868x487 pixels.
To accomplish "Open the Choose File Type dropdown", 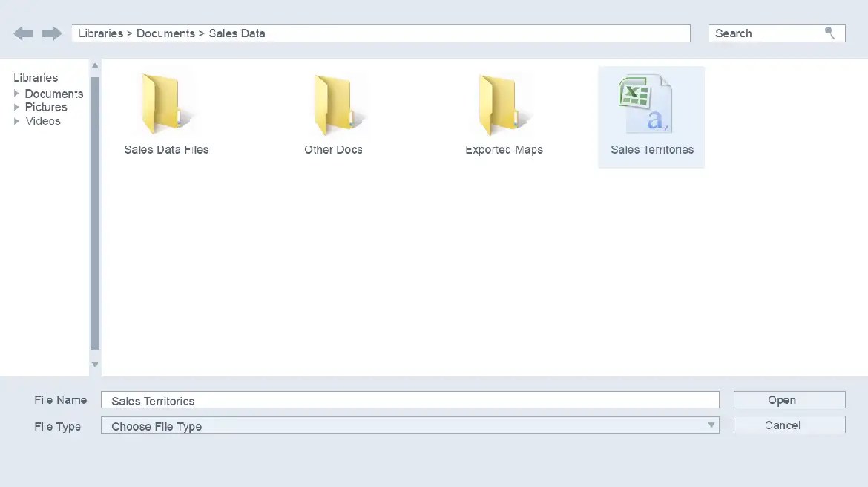I will click(x=410, y=425).
